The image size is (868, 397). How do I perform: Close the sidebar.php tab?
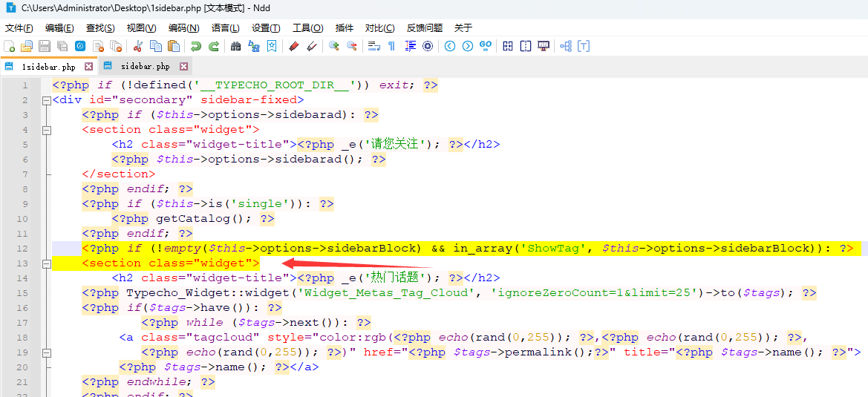(184, 67)
